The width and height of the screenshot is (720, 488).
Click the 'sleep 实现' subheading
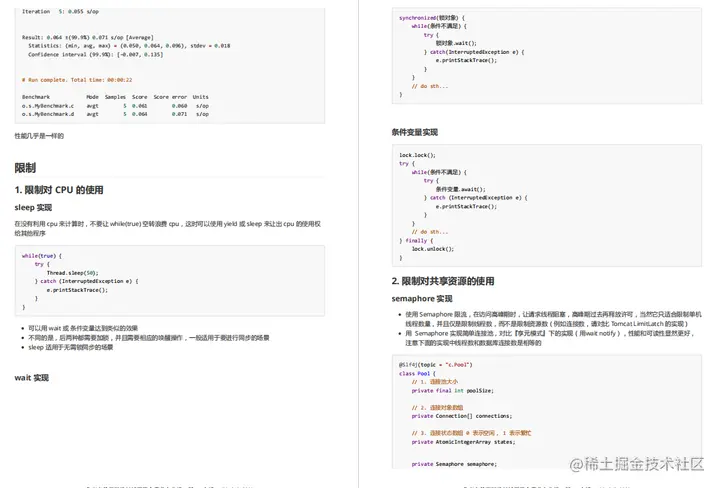tap(33, 208)
